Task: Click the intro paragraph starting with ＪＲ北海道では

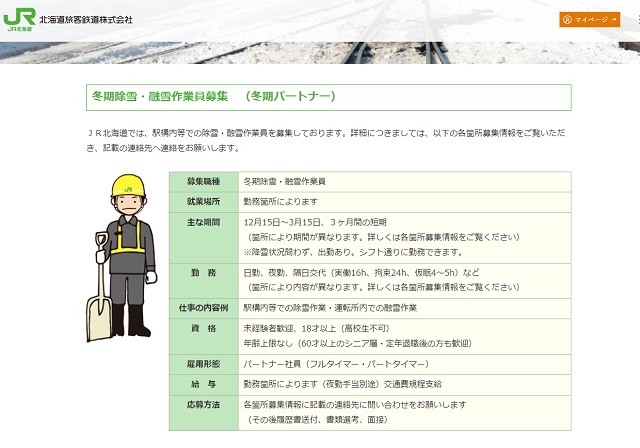Action: pos(328,139)
